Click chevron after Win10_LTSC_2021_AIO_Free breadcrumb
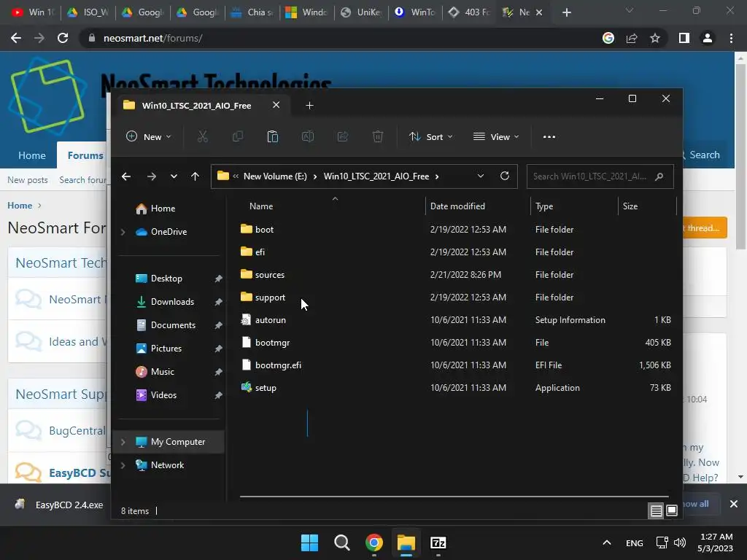The image size is (747, 560). point(437,176)
